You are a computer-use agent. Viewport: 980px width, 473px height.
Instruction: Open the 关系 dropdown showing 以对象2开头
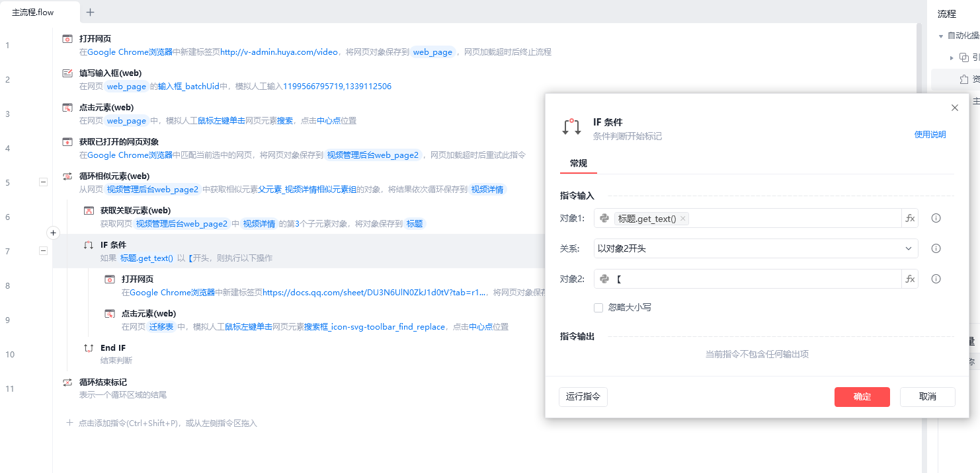click(x=755, y=249)
